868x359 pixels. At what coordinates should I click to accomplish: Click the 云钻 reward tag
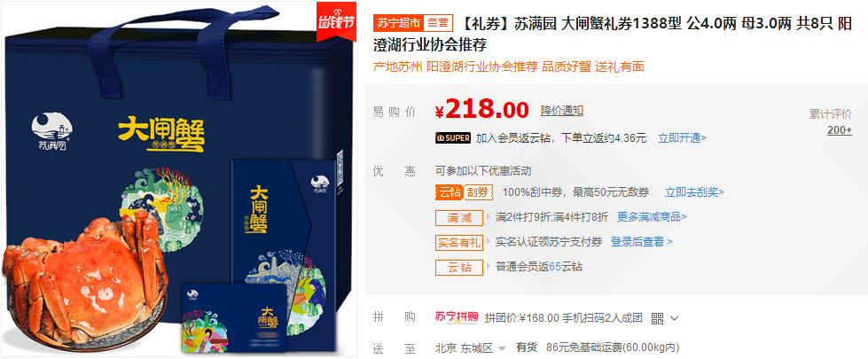459,267
